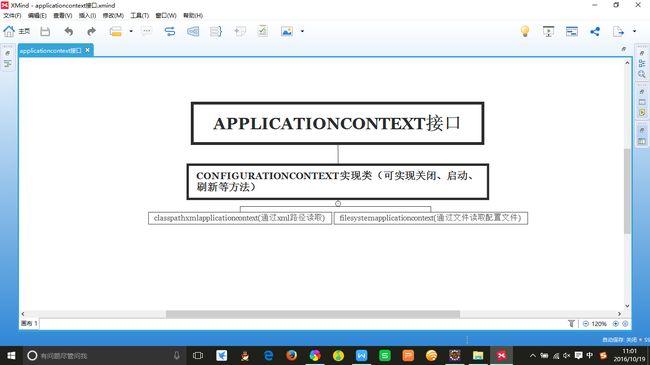Click the horizontal scrollbar thumb
Viewport: 650px width, 365px height.
[313, 314]
